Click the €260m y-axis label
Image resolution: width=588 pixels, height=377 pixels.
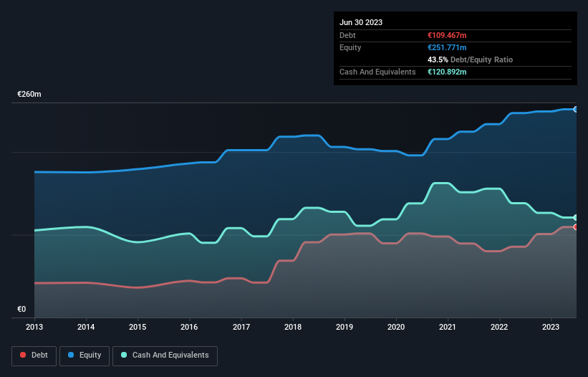tap(29, 94)
